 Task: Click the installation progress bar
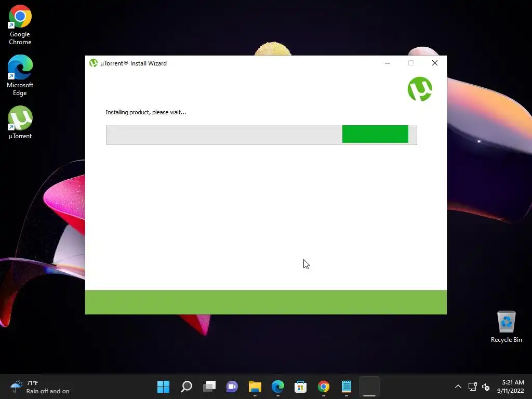[261, 135]
